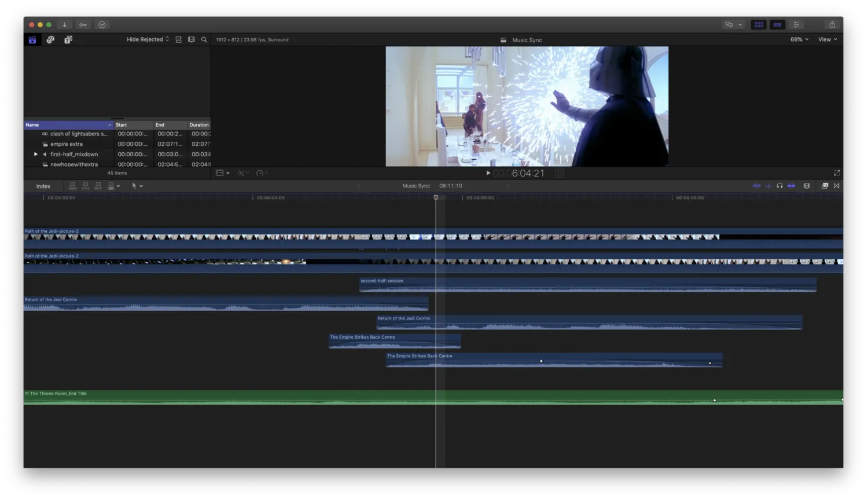This screenshot has height=499, width=868.
Task: Toggle video and audio skimming
Action: click(756, 186)
